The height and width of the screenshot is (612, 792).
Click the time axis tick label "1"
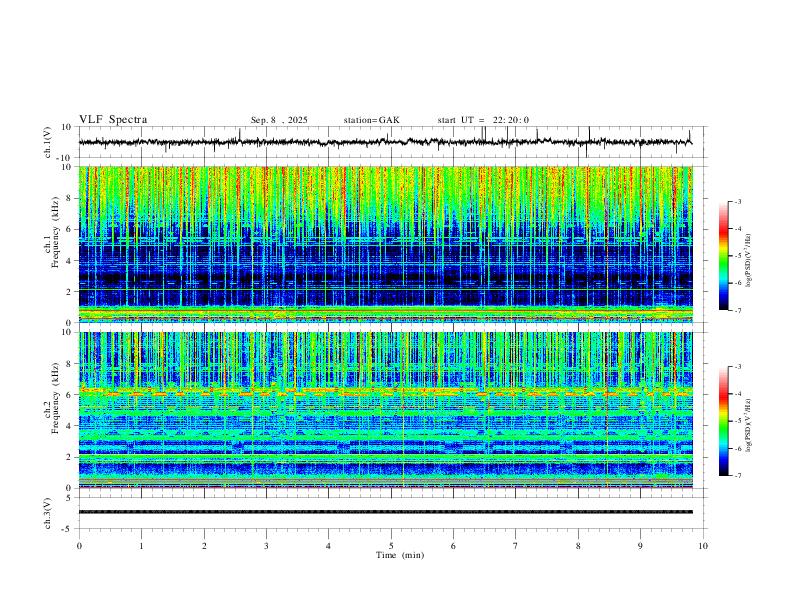pos(141,546)
